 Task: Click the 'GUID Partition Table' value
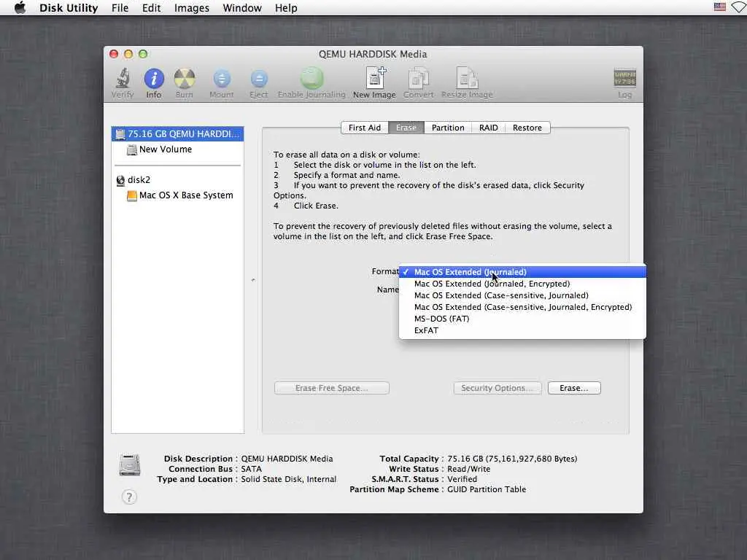click(x=487, y=489)
